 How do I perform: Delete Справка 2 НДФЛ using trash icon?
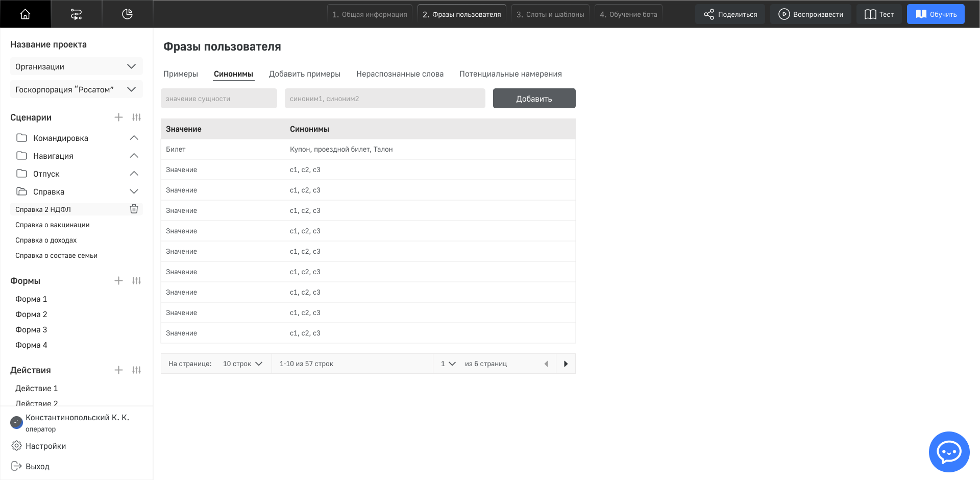point(134,209)
